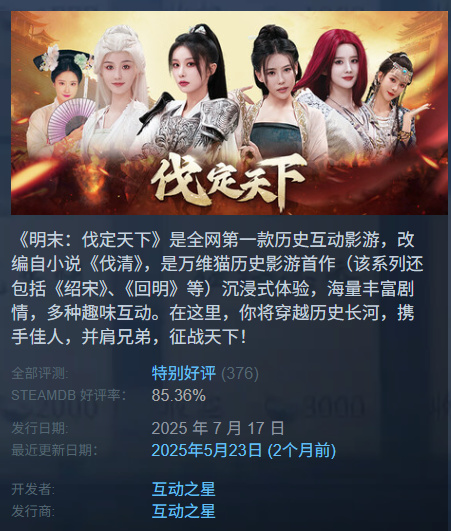Click the white-haired character in banner
The image size is (451, 531).
(117, 91)
